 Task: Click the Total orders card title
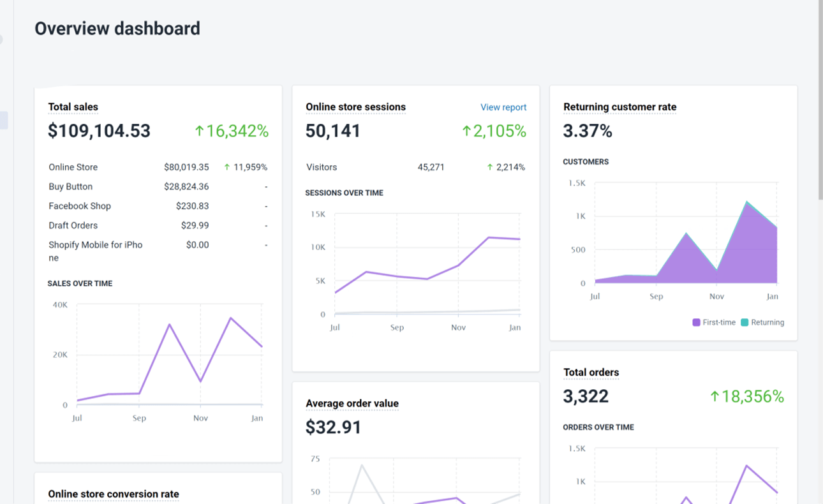[x=591, y=373]
